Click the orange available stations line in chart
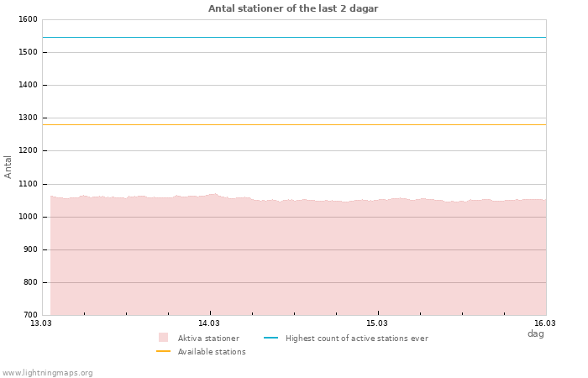The width and height of the screenshot is (588, 378). (294, 124)
